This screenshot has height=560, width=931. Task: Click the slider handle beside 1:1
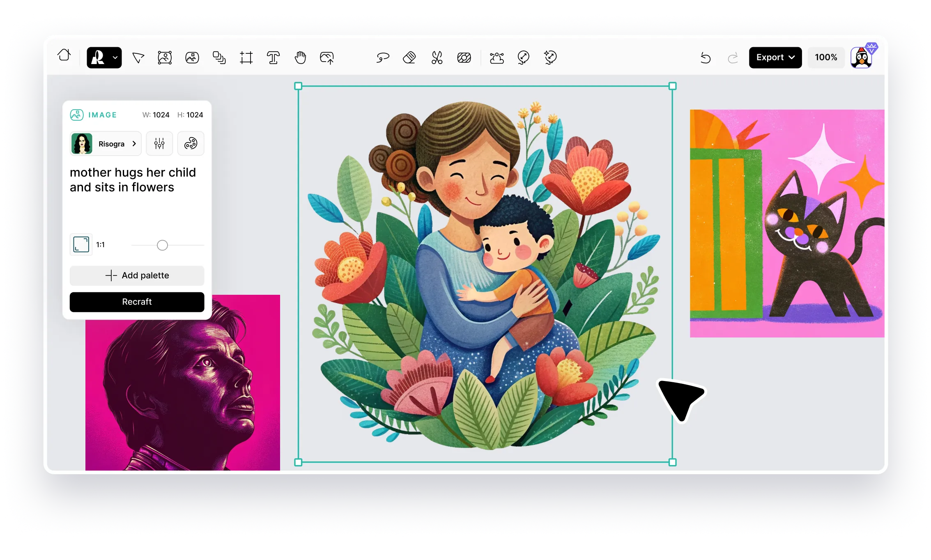tap(162, 246)
